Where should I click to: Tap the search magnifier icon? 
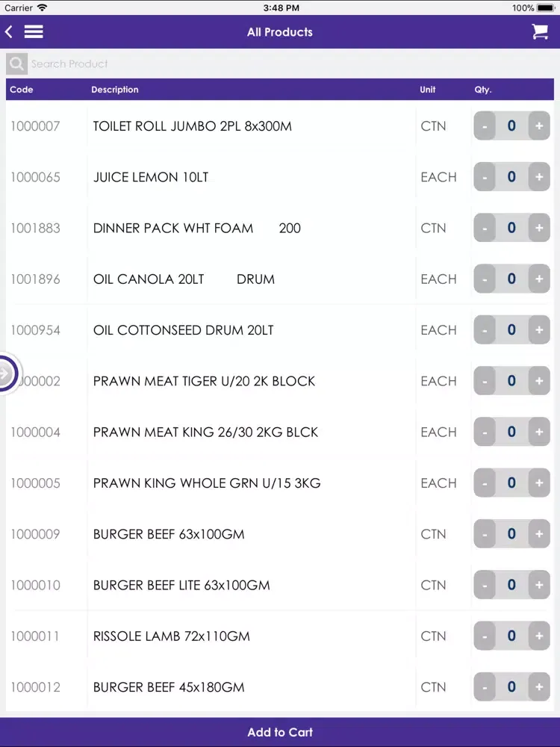pos(16,63)
